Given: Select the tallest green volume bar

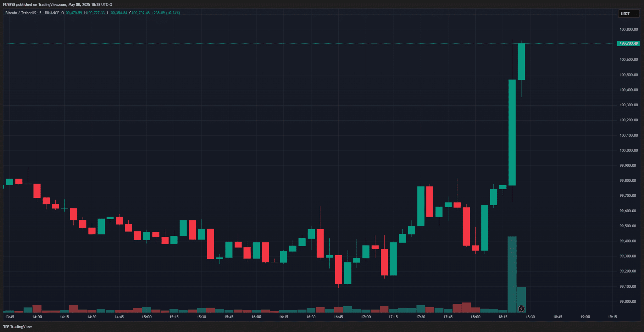Looking at the screenshot, I should click(x=512, y=274).
